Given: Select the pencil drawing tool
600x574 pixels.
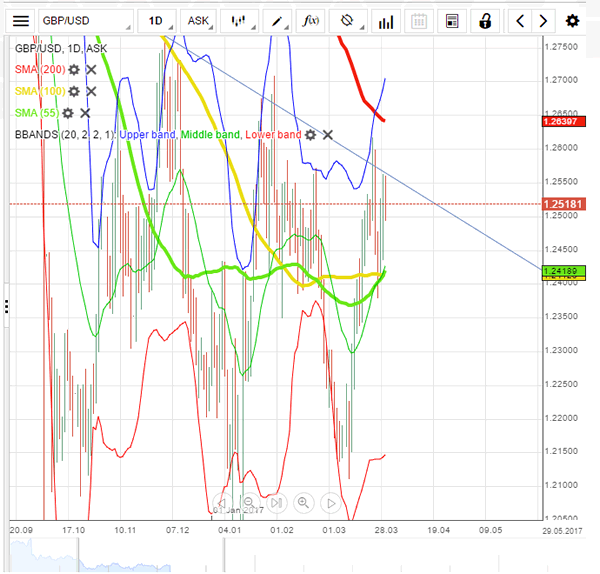Looking at the screenshot, I should (277, 21).
